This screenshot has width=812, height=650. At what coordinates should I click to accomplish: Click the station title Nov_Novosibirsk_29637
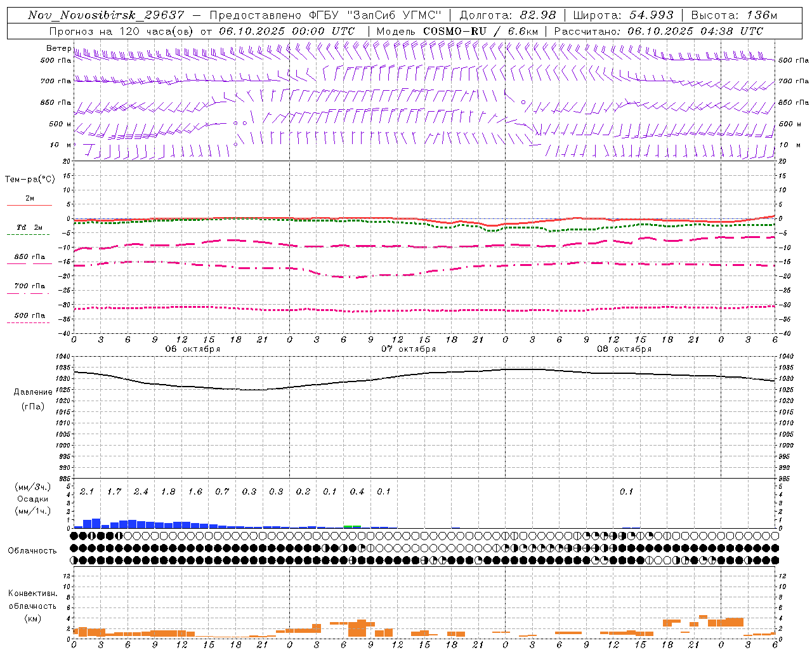pos(106,15)
